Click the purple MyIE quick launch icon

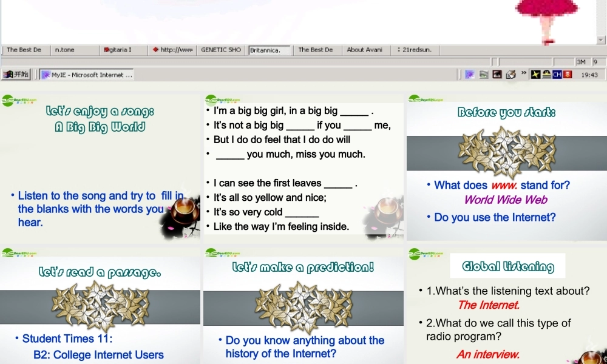point(470,75)
